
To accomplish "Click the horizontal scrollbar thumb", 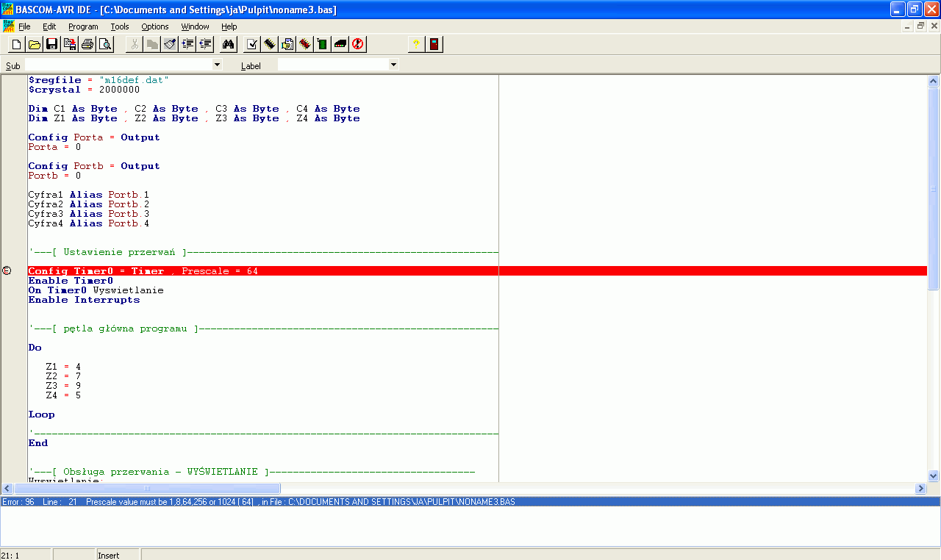I will tap(146, 489).
